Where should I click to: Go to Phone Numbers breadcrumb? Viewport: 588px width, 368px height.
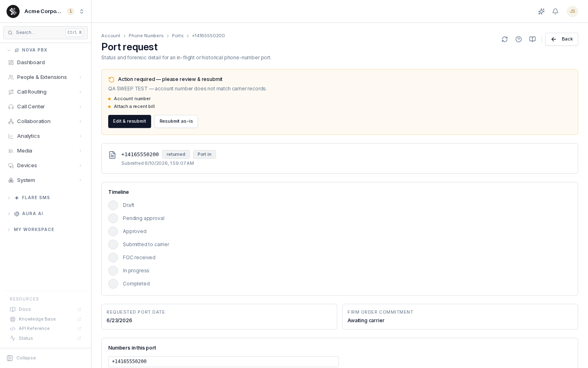coord(146,36)
